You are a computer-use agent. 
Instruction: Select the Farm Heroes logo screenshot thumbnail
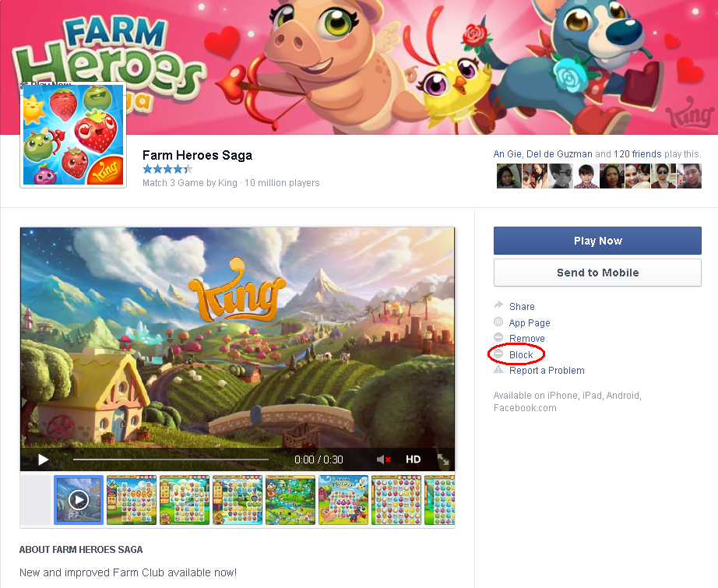(x=343, y=500)
